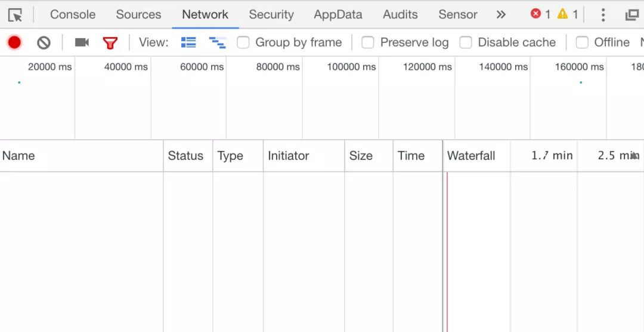Click the inspect element cursor icon
Screen dimensions: 644x332
pyautogui.click(x=15, y=15)
